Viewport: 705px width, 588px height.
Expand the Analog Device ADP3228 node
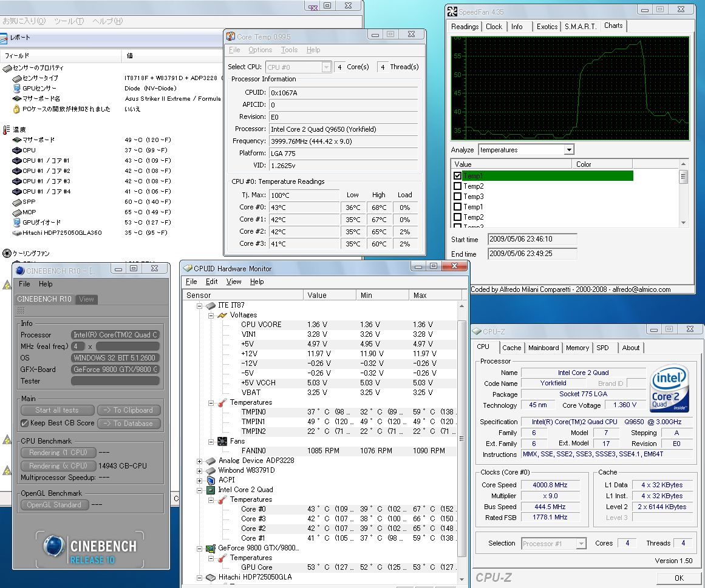[x=199, y=461]
